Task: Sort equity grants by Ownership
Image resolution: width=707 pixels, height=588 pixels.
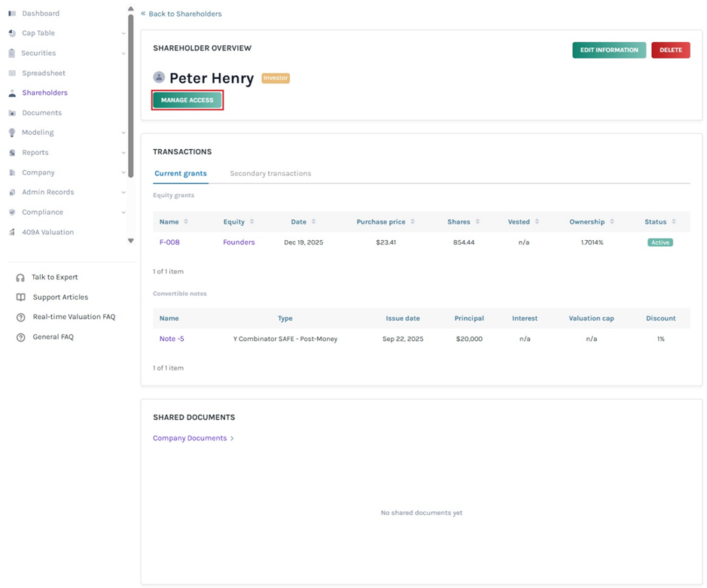Action: click(612, 221)
